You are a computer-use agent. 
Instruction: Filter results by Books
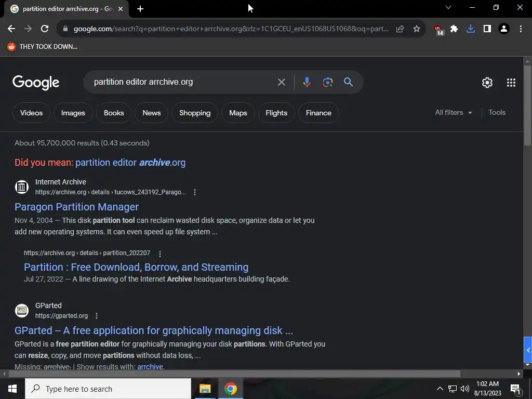click(x=114, y=113)
